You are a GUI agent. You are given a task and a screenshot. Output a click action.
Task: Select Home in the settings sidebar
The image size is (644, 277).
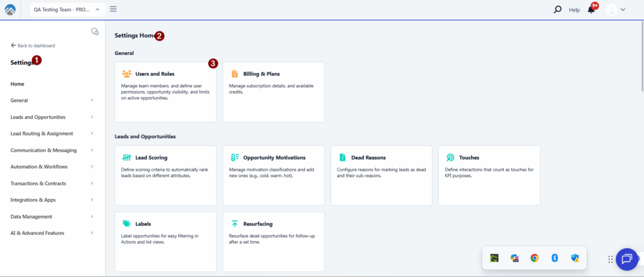[18, 84]
